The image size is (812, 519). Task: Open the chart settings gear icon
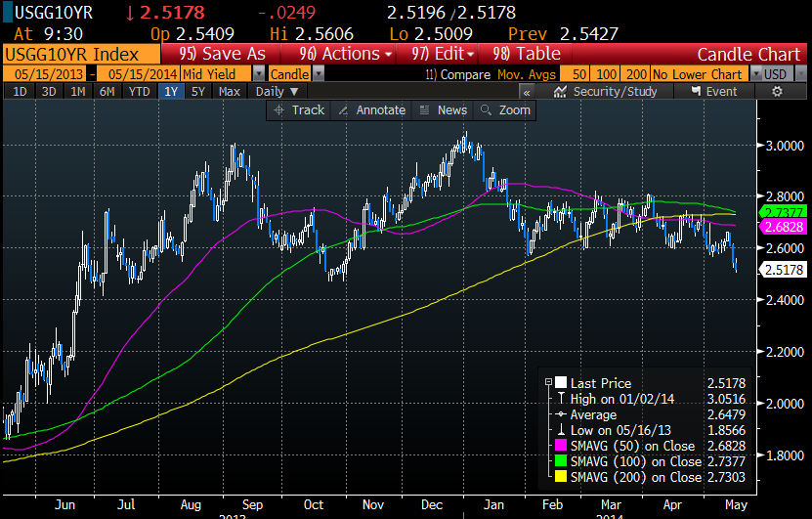click(x=777, y=92)
